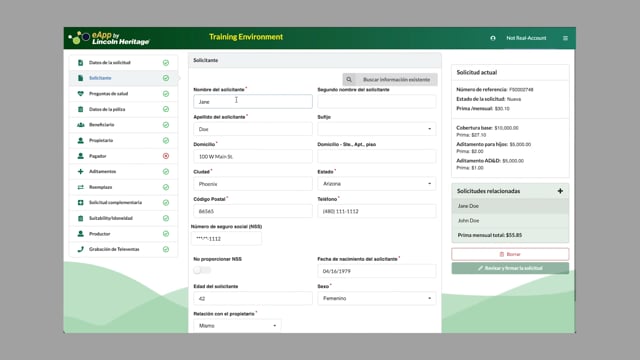The width and height of the screenshot is (640, 360).
Task: Open the Sufijo dropdown
Action: tap(376, 129)
